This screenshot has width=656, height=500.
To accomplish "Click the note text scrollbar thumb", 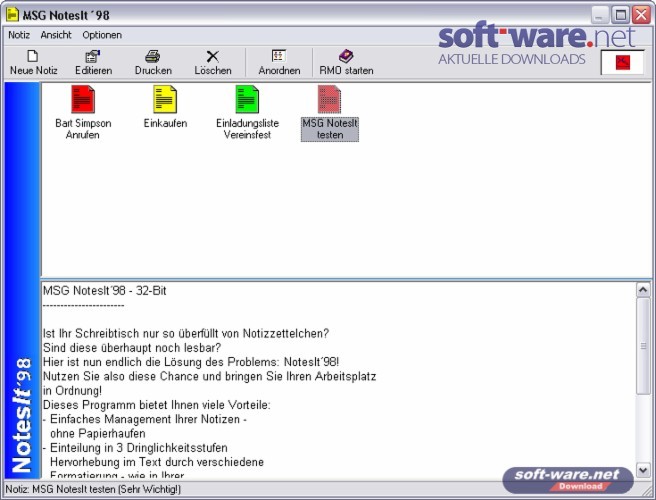I will point(643,346).
